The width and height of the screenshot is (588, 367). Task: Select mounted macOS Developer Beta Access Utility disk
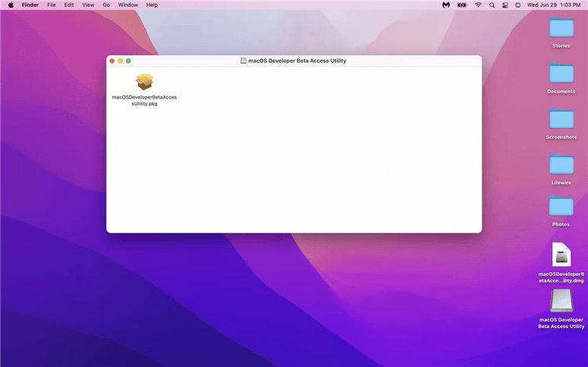(x=561, y=300)
